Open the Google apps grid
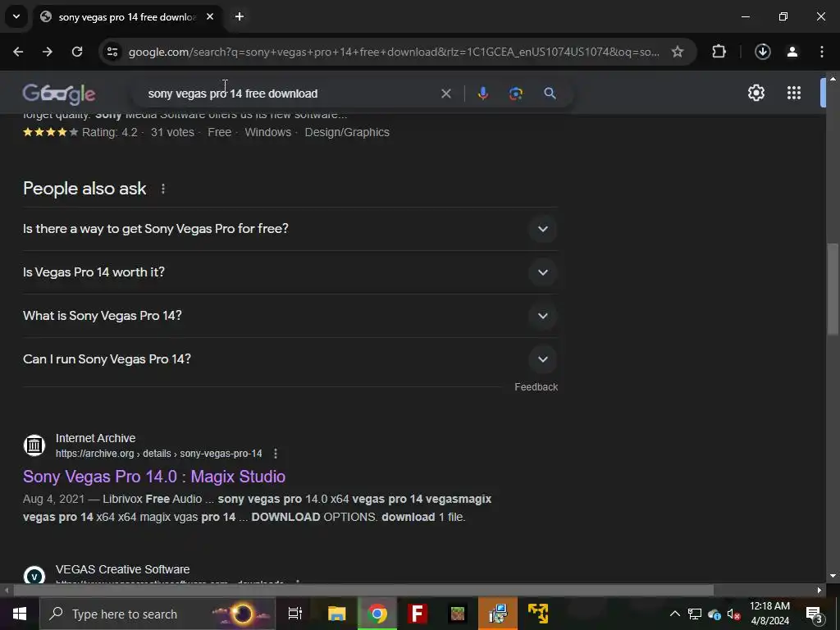Image resolution: width=840 pixels, height=630 pixels. tap(794, 94)
